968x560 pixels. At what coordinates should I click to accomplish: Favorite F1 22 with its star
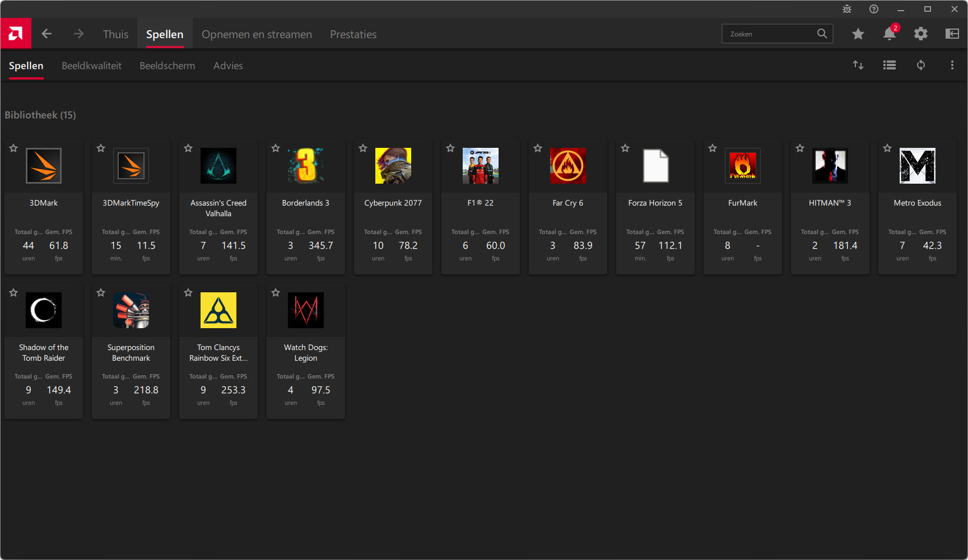[x=450, y=148]
